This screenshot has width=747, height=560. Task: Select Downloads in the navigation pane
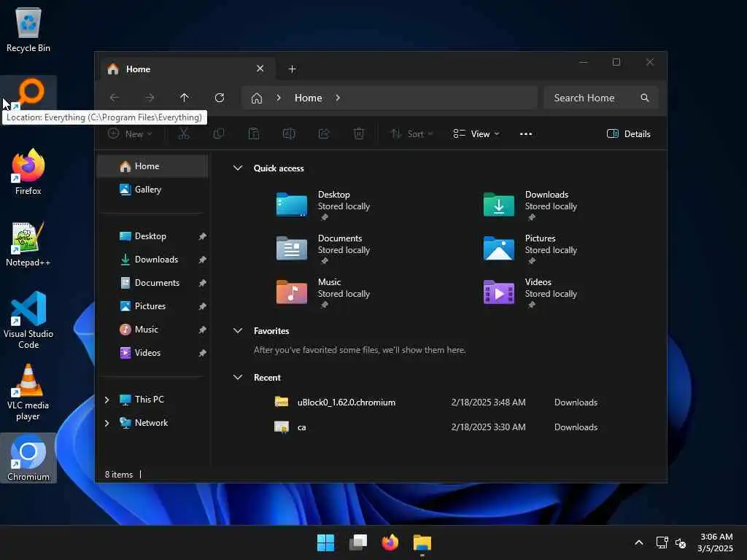pyautogui.click(x=156, y=260)
